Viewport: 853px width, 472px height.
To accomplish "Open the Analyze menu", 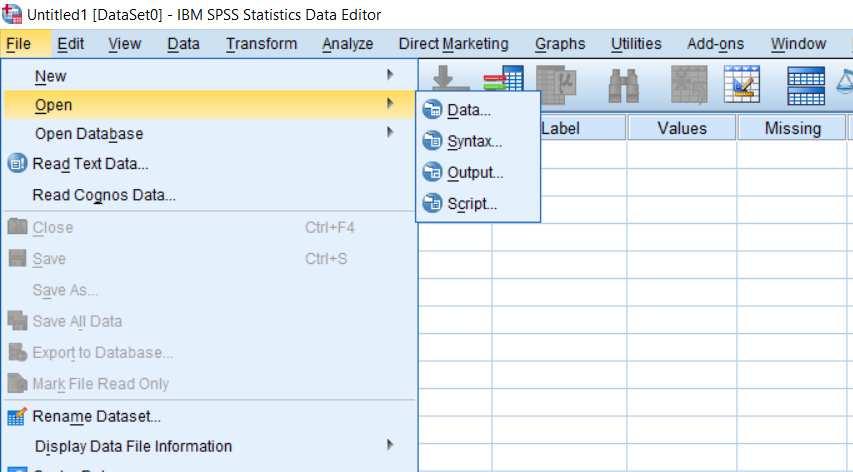I will pyautogui.click(x=348, y=44).
